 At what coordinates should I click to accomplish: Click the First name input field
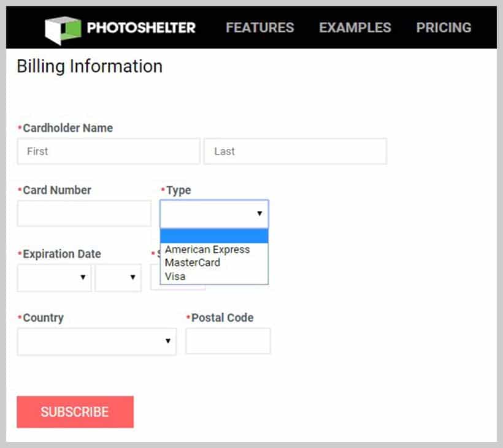108,151
